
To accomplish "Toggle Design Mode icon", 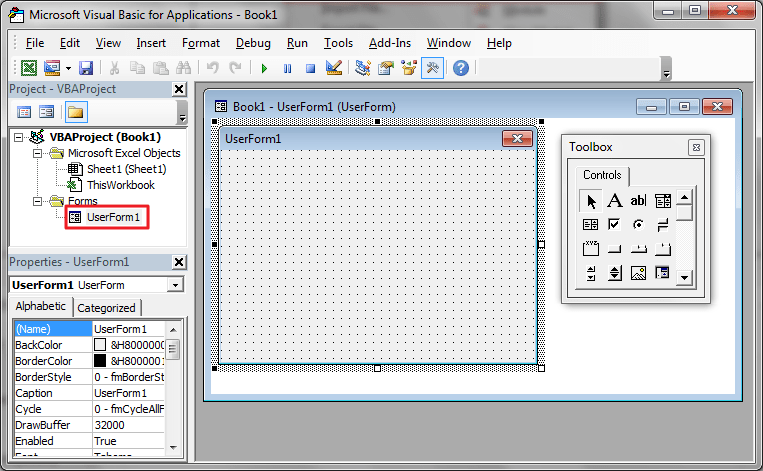I will tap(334, 68).
